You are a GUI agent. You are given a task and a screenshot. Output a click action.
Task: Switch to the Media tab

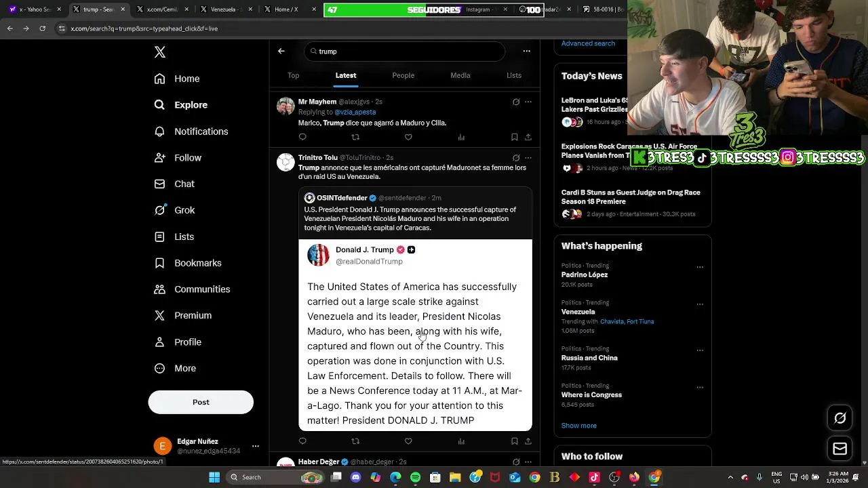pos(460,75)
